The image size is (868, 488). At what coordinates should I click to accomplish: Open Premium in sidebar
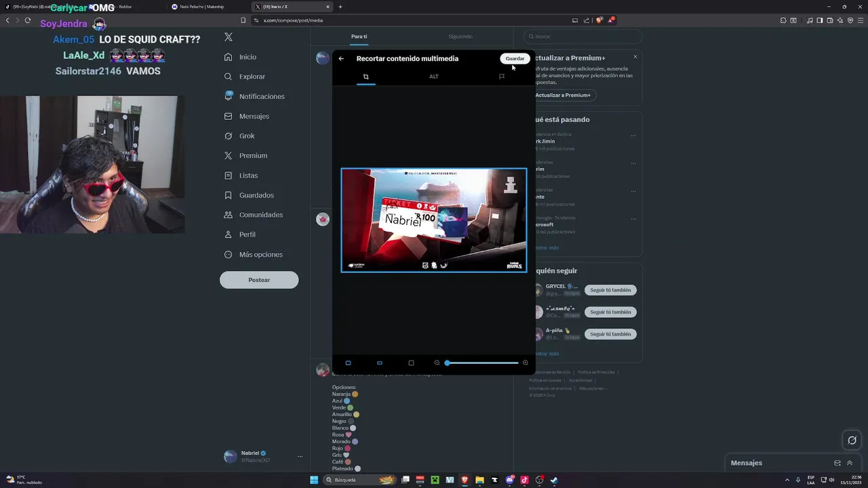click(x=245, y=155)
